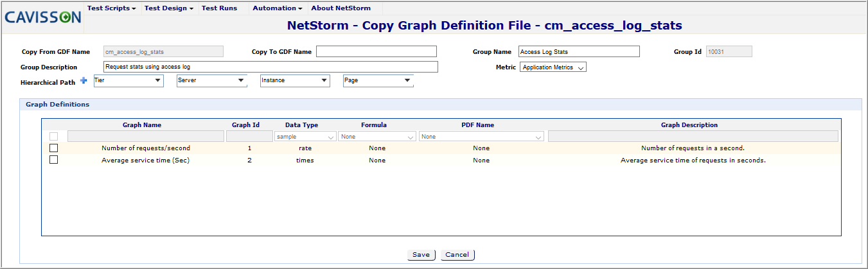Open the Formula filter dropdown
This screenshot has width=868, height=269.
(x=377, y=137)
